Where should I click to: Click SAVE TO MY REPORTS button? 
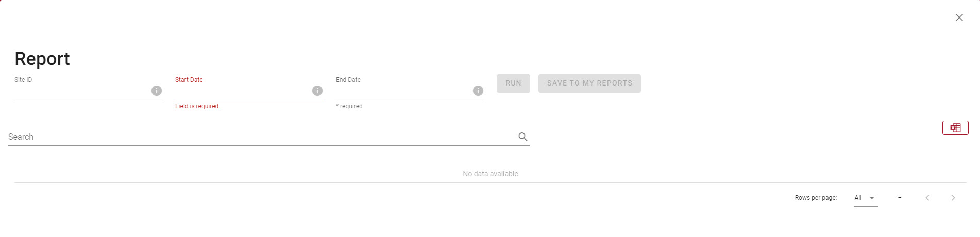589,83
